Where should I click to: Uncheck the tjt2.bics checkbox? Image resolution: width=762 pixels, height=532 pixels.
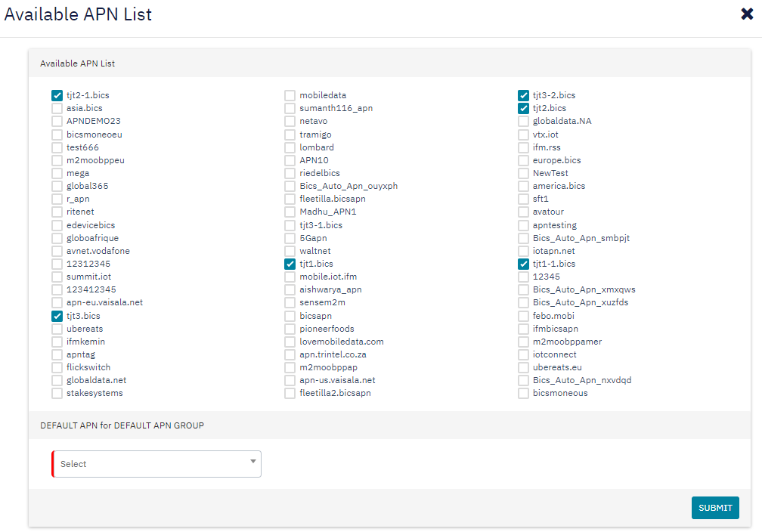pos(523,108)
